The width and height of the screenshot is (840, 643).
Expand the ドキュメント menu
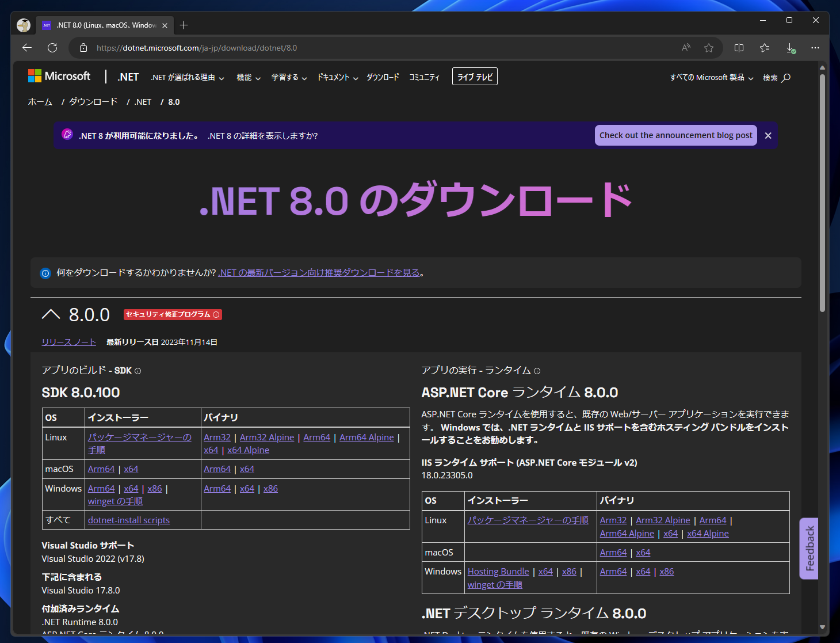coord(338,78)
